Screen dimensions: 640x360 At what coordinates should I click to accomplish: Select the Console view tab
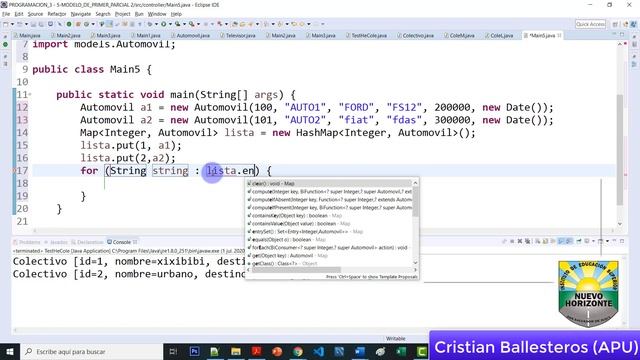point(122,242)
